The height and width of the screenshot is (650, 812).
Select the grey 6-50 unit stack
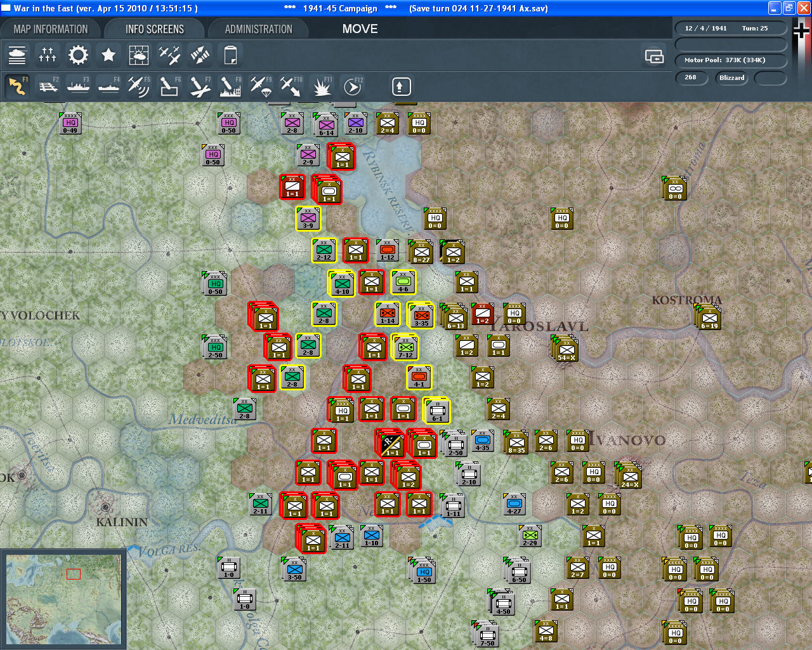pyautogui.click(x=518, y=570)
